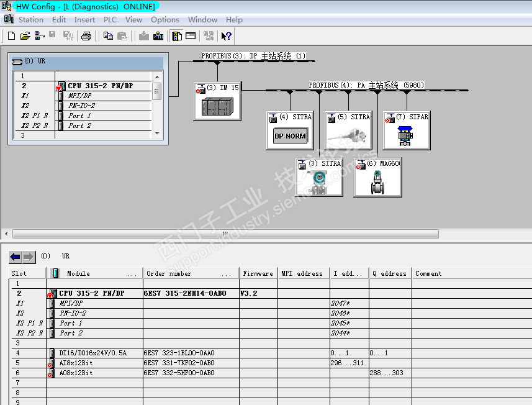Click the Download to Module icon

click(144, 35)
